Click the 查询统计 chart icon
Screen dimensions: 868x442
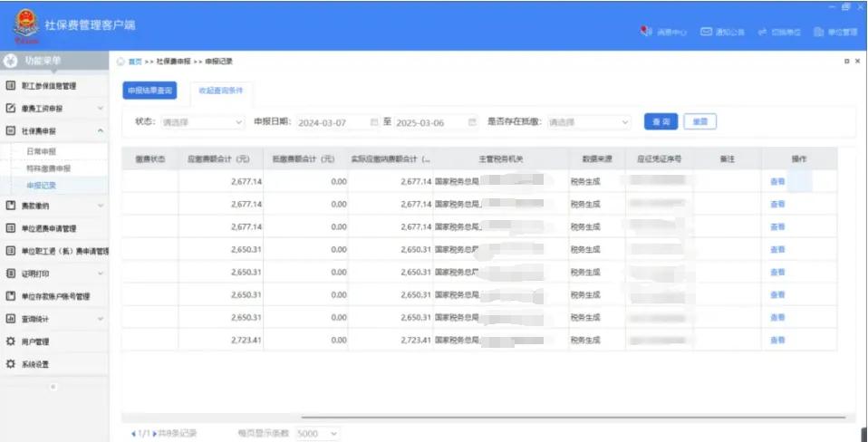coord(11,319)
